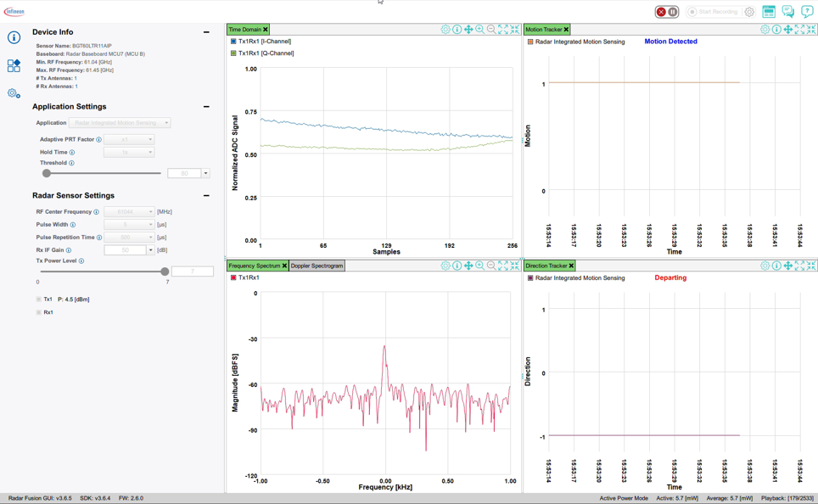Open the Threshold value dropdown arrow
The width and height of the screenshot is (818, 504).
click(205, 173)
